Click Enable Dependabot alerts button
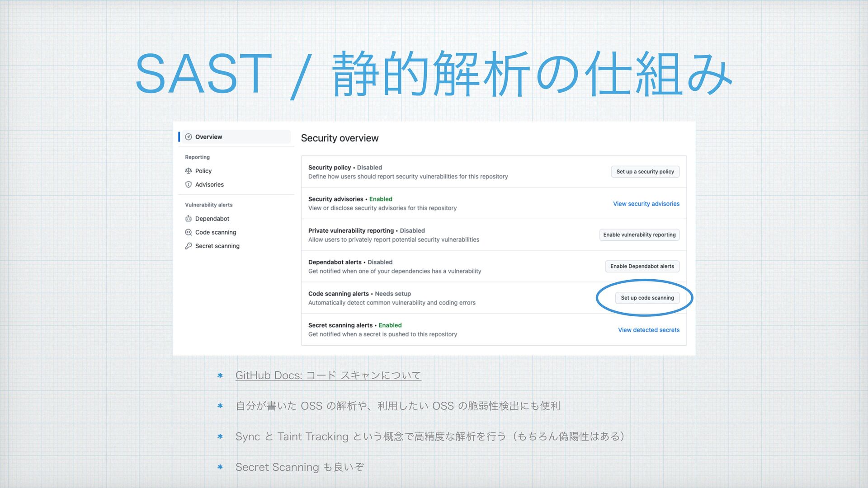 coord(642,267)
